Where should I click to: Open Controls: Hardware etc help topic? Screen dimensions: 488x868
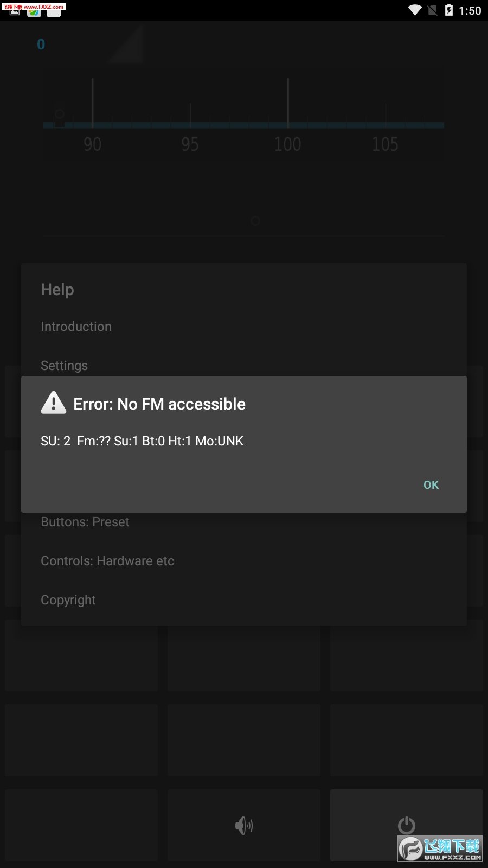click(x=107, y=561)
